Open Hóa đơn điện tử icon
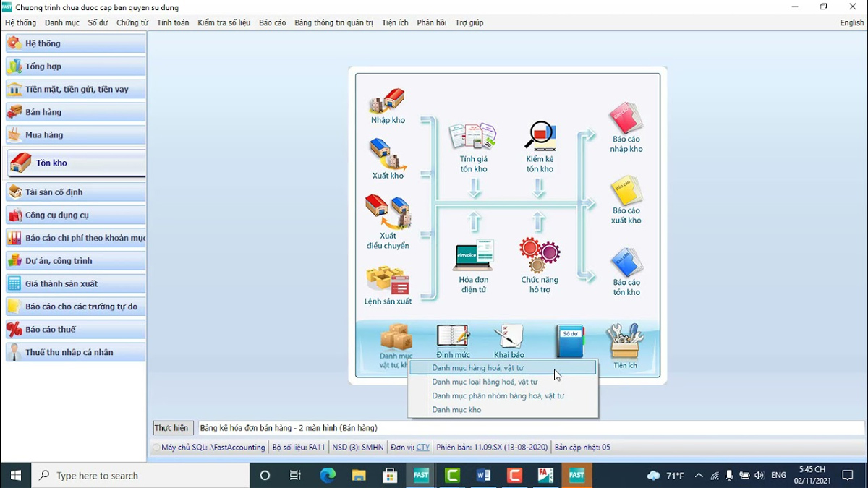 click(473, 256)
